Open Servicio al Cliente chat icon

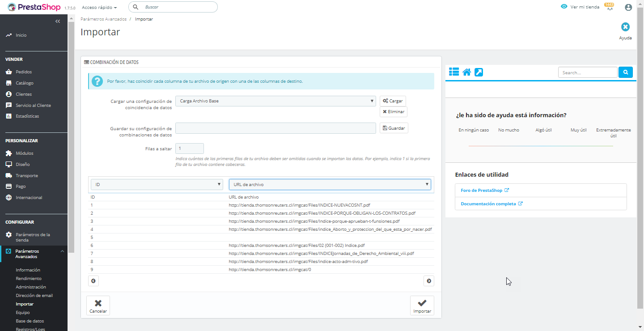[x=8, y=106]
